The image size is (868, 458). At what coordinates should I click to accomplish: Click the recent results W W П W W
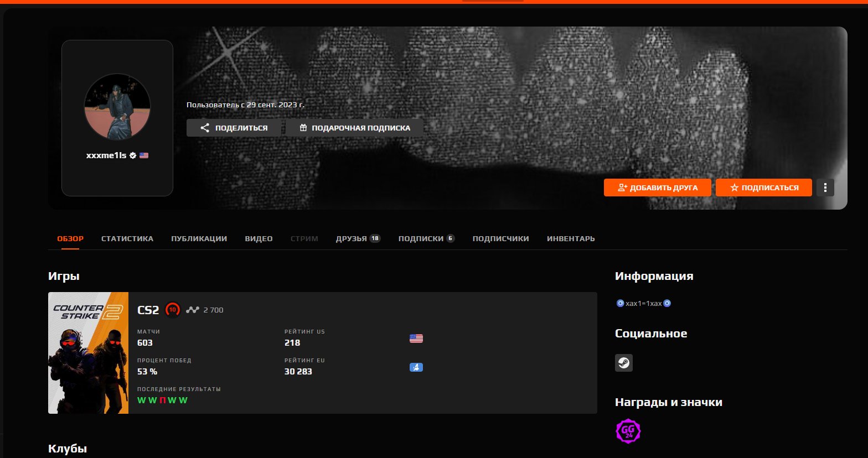coord(162,400)
